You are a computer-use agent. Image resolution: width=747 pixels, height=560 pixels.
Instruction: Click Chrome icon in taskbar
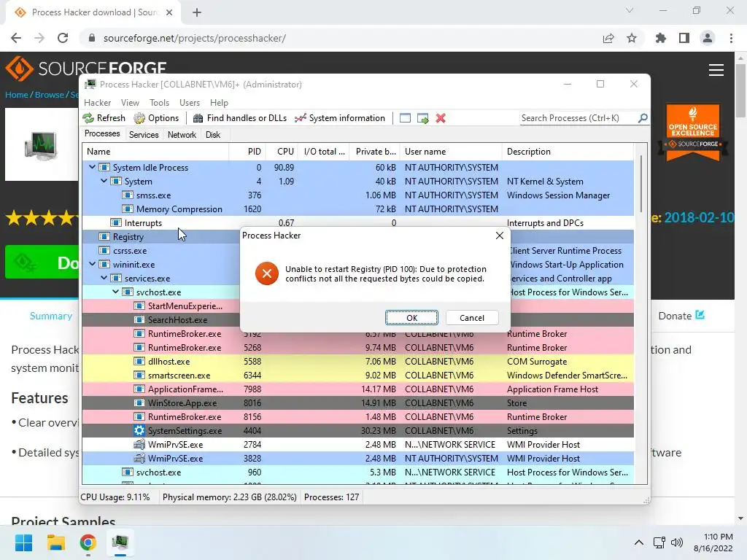[88, 542]
